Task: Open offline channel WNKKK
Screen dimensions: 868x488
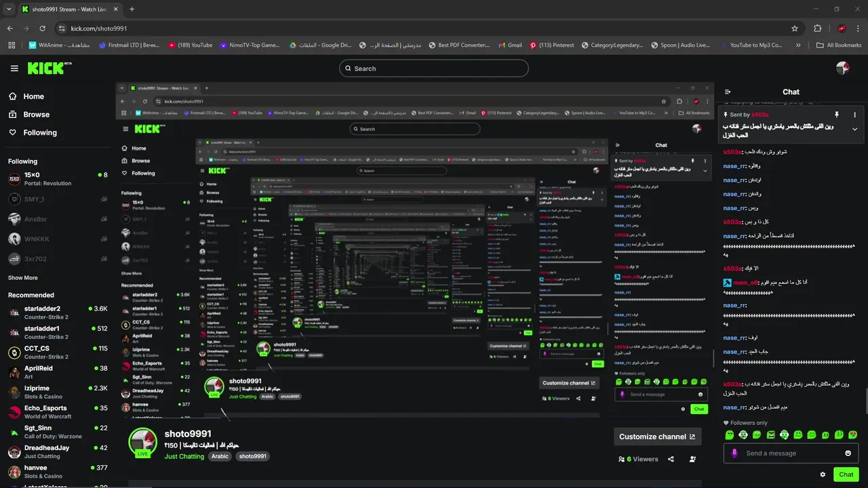Action: click(x=58, y=239)
